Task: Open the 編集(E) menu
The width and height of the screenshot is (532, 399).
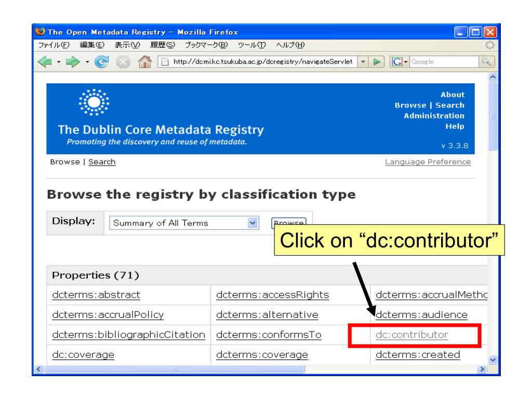Action: click(x=92, y=45)
